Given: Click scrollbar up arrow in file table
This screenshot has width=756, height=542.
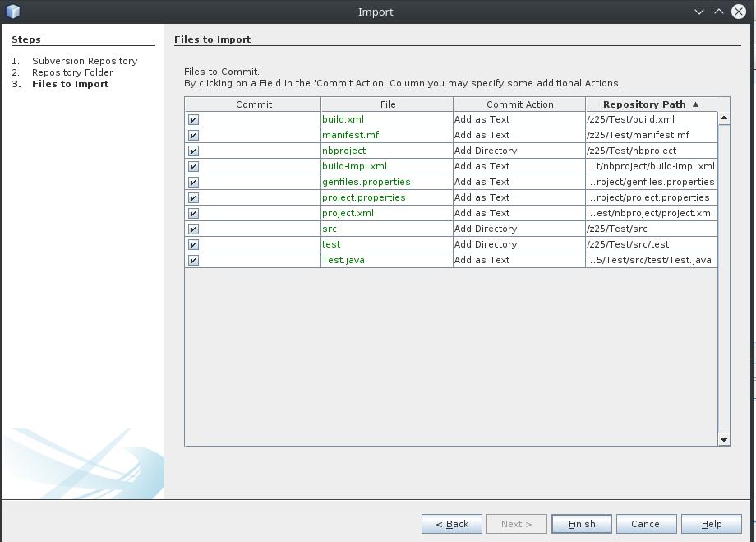Looking at the screenshot, I should [x=724, y=118].
